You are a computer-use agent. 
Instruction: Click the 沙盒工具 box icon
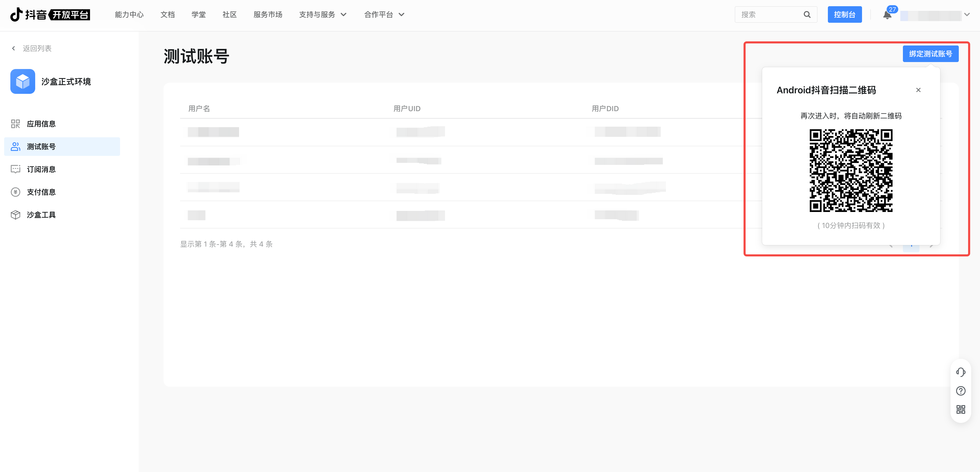click(15, 215)
